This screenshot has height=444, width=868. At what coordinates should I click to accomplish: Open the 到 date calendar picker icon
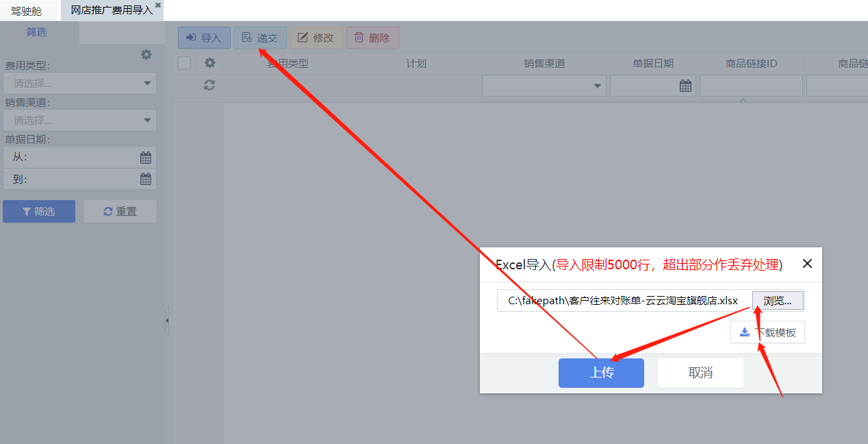[x=145, y=180]
